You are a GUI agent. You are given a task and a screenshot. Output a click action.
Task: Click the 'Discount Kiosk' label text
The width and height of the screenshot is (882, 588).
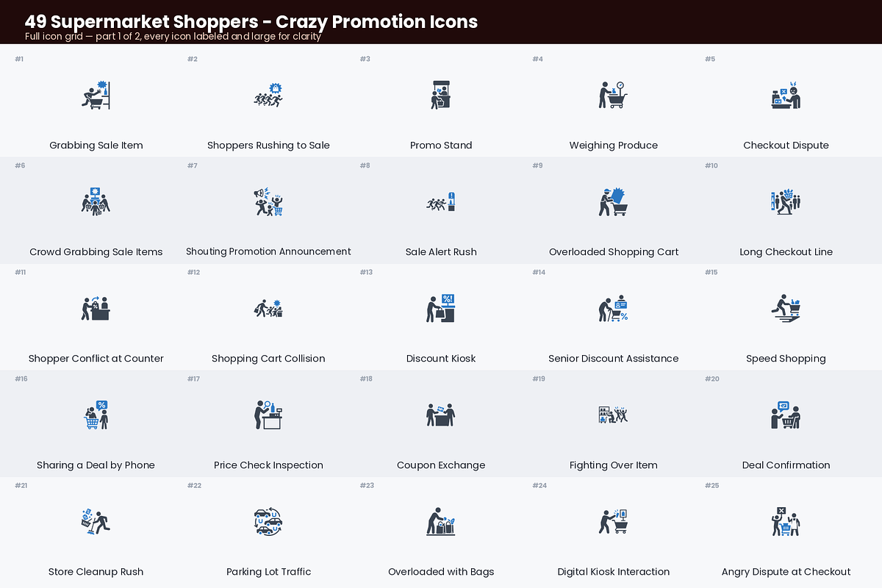pos(441,358)
